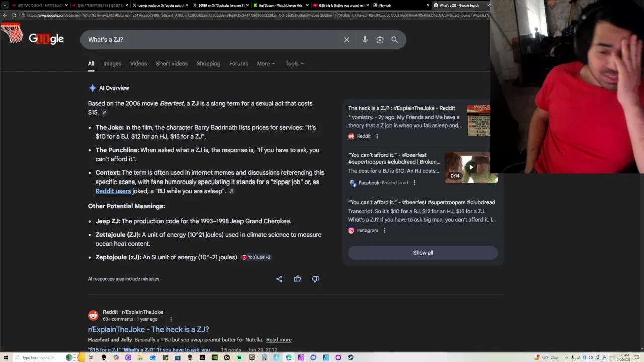Click the YouTube +2 sources chip
The width and height of the screenshot is (644, 362).
[256, 257]
